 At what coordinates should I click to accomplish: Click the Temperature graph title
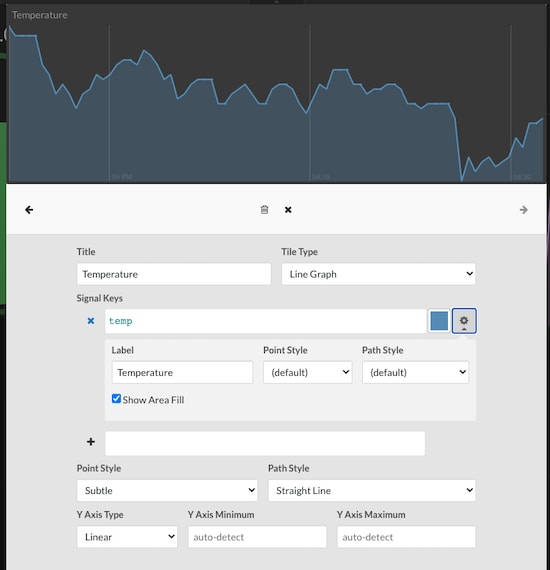[x=40, y=15]
